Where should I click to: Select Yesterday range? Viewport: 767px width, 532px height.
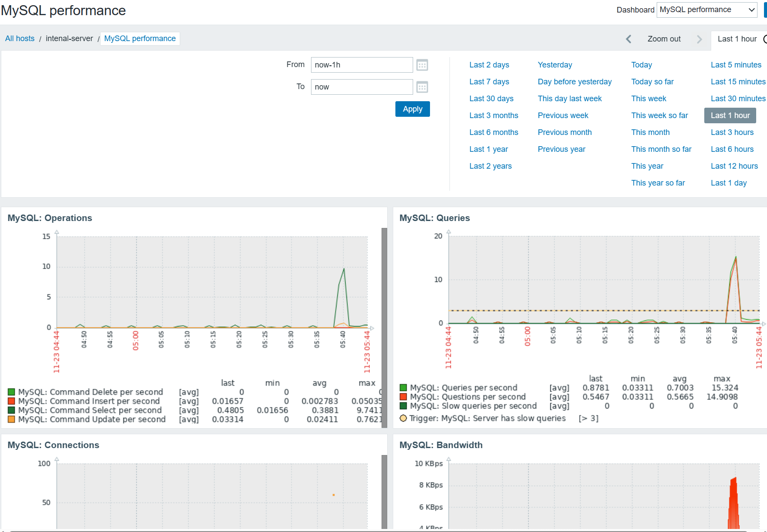(x=555, y=65)
